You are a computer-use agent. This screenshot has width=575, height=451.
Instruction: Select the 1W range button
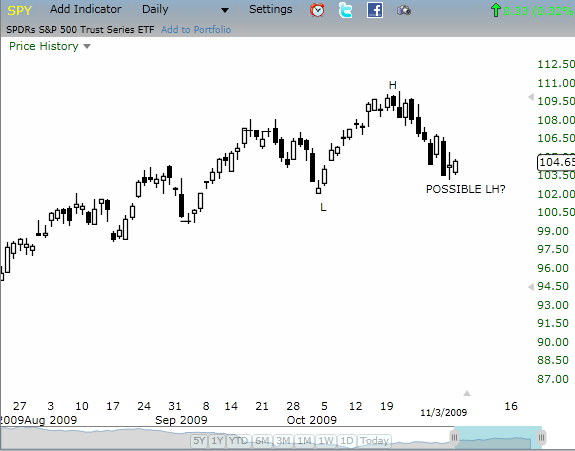326,440
